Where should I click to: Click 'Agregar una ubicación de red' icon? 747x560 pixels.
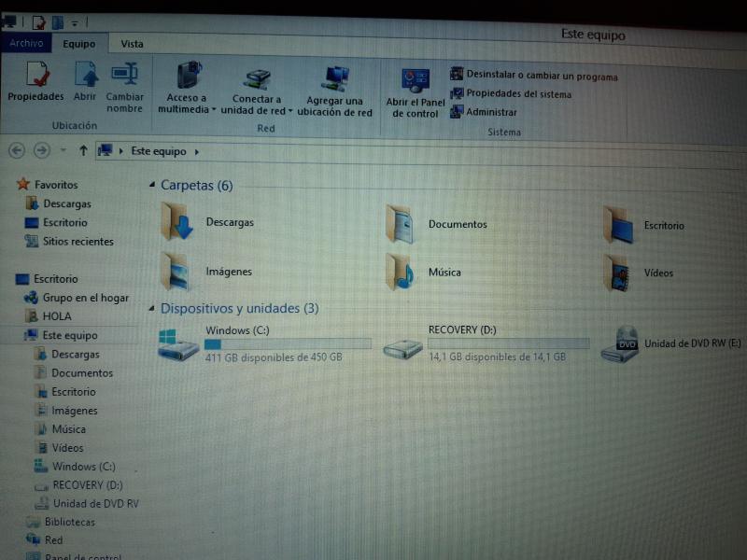335,79
